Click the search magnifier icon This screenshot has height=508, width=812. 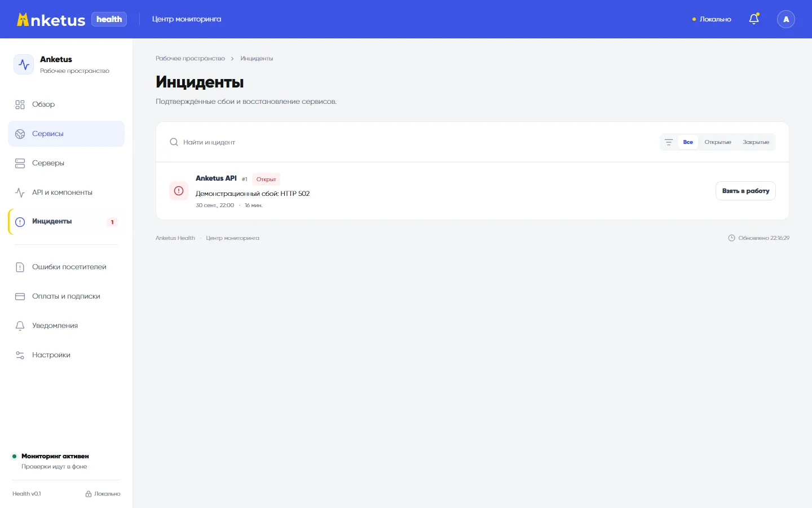point(174,142)
